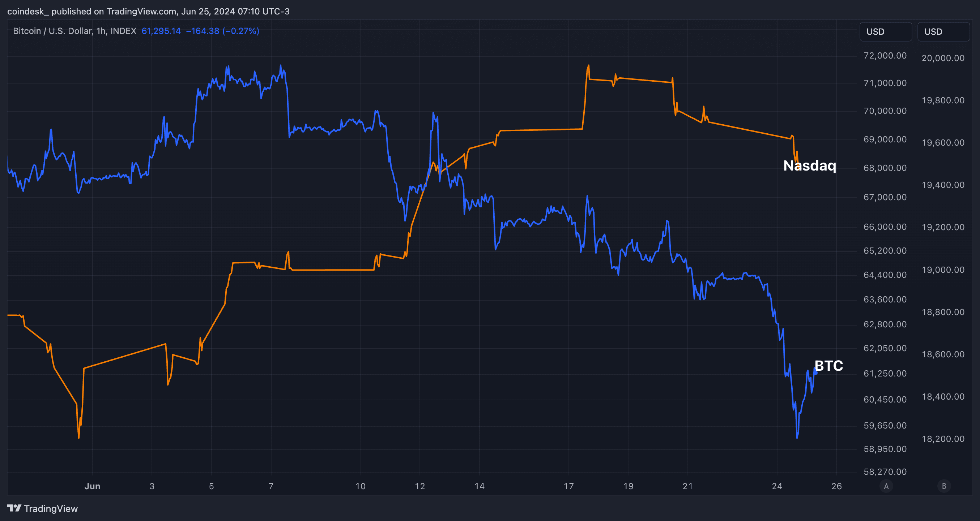The image size is (980, 521).
Task: Click the 58,270.00 price axis label
Action: click(885, 472)
